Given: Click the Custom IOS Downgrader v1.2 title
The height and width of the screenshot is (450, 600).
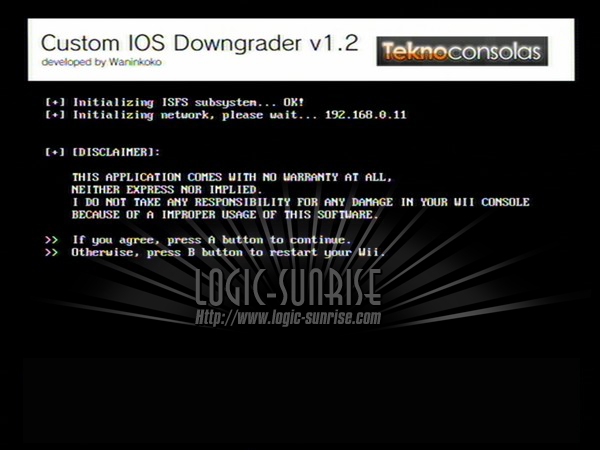Looking at the screenshot, I should tap(199, 43).
